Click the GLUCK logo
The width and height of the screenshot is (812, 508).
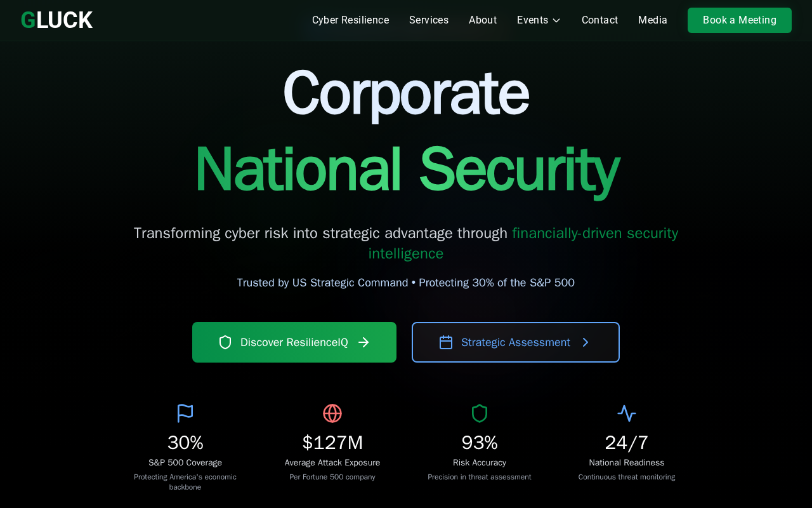pos(56,20)
